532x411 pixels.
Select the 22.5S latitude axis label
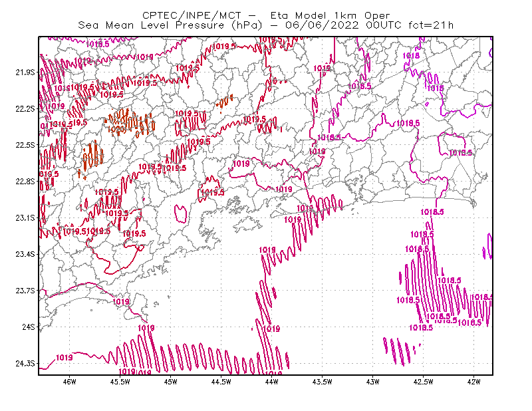(x=25, y=145)
